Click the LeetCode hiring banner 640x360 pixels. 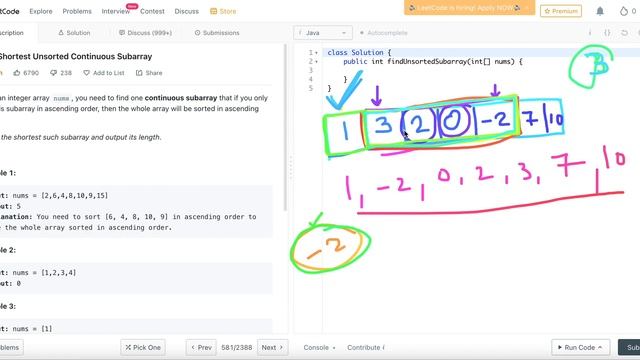tap(469, 8)
